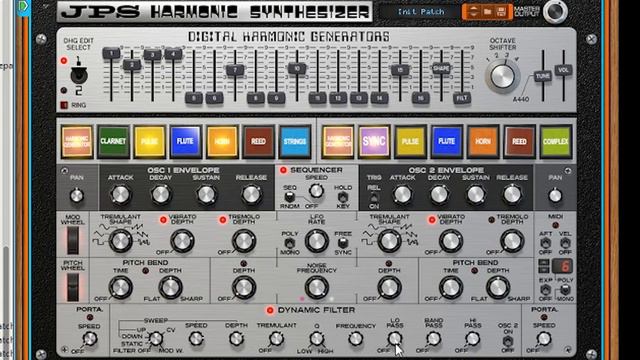The height and width of the screenshot is (360, 640).
Task: Select OSC 1 Strings preset button
Action: coord(295,141)
